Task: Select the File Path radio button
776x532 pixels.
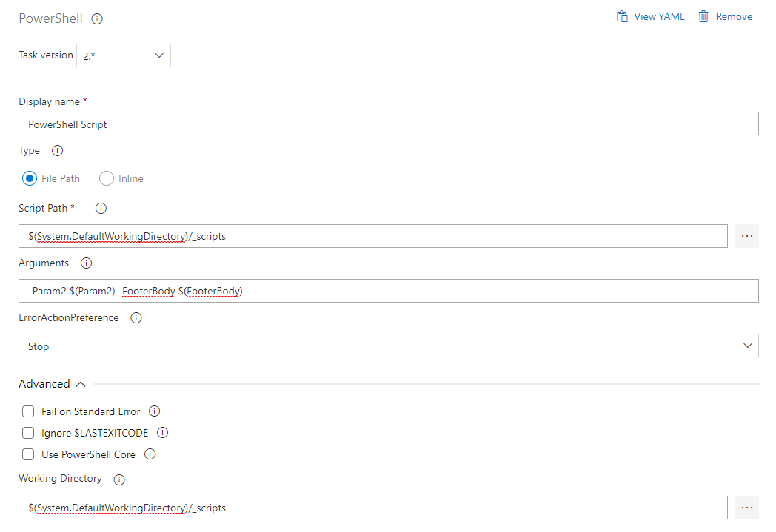Action: click(30, 178)
